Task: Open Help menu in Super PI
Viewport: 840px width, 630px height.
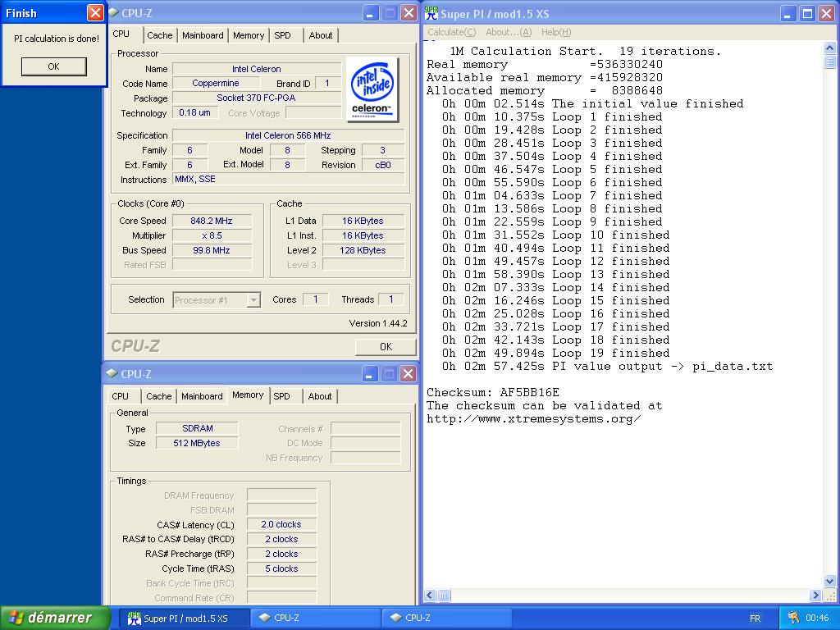Action: (556, 32)
